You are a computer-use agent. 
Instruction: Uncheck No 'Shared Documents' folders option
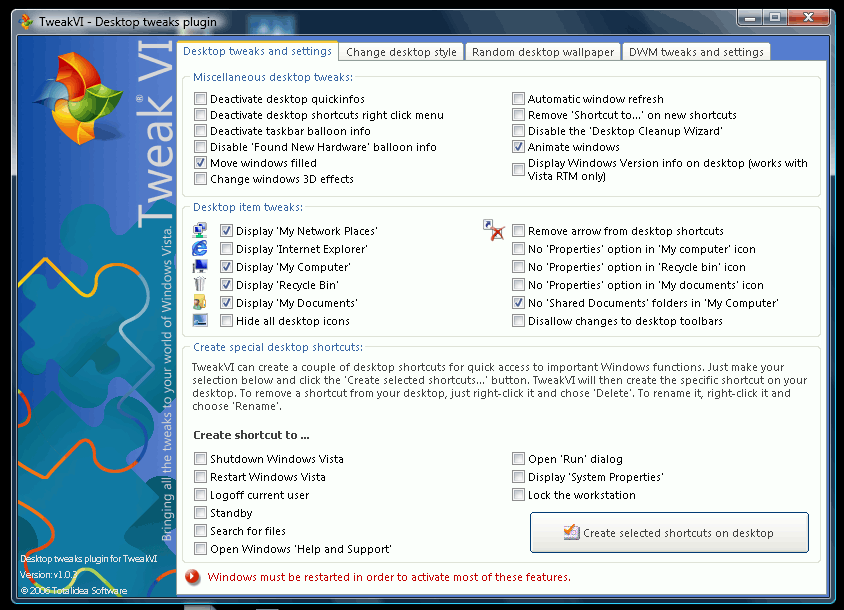click(x=518, y=303)
